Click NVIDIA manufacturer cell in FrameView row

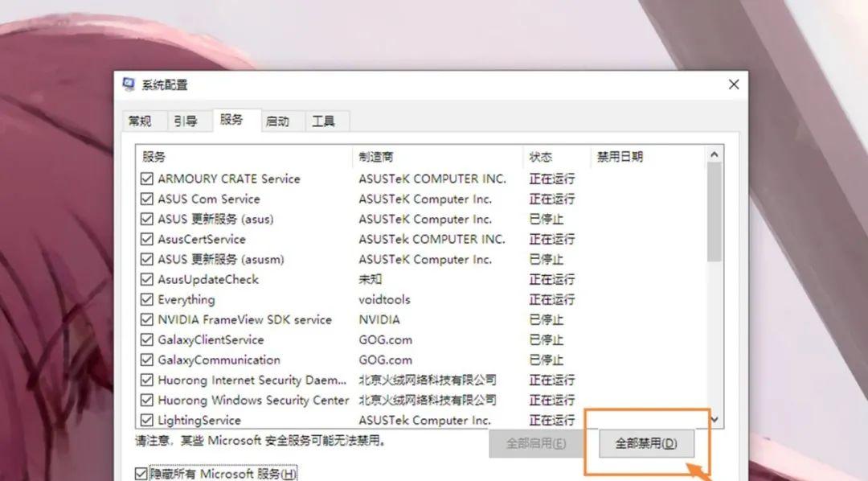379,319
